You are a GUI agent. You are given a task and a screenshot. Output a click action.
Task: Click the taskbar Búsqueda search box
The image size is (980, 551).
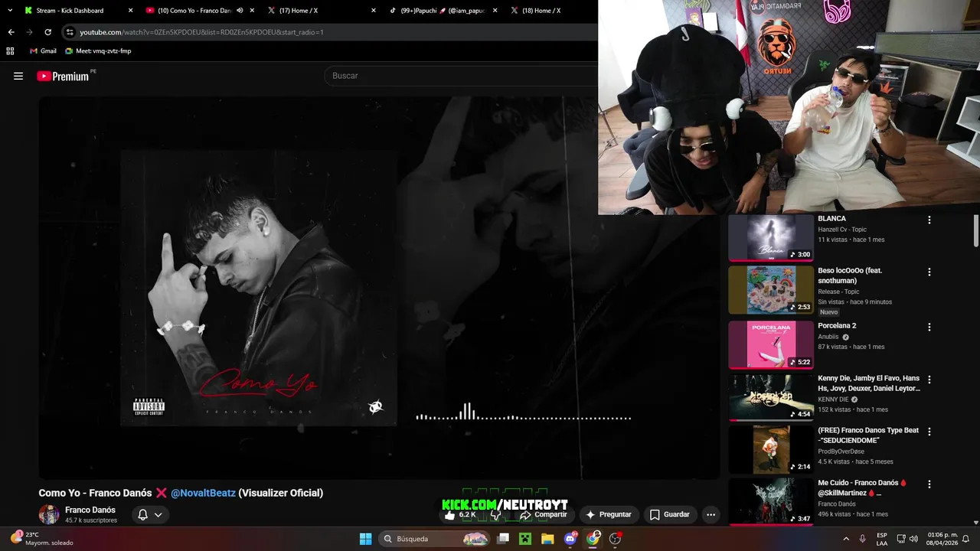click(x=435, y=539)
